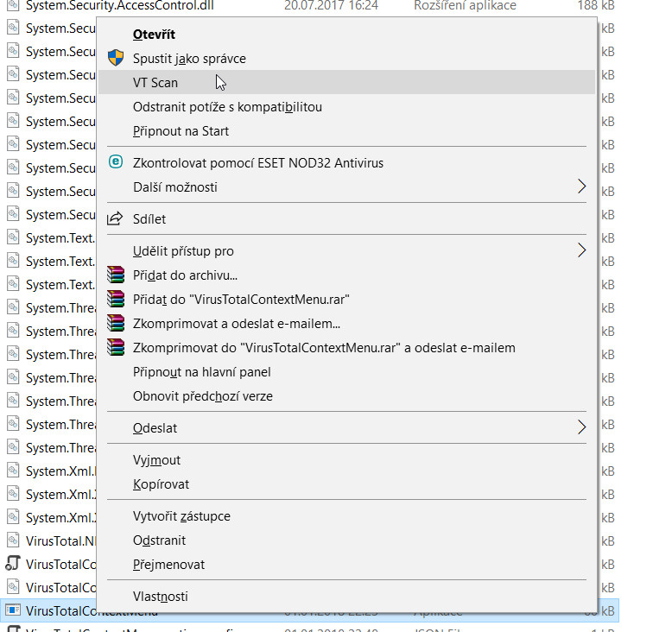The image size is (672, 632).
Task: Expand the Další možnosti submenu arrow
Action: point(581,186)
